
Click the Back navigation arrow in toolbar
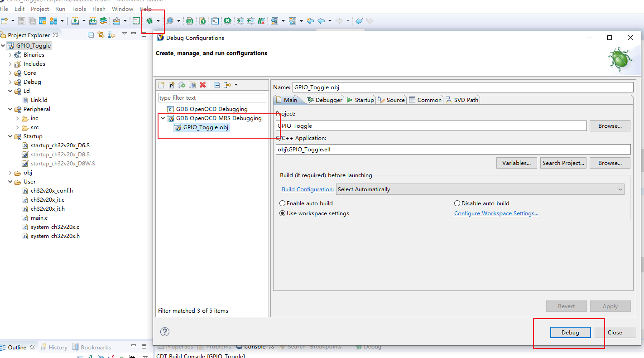tap(321, 21)
